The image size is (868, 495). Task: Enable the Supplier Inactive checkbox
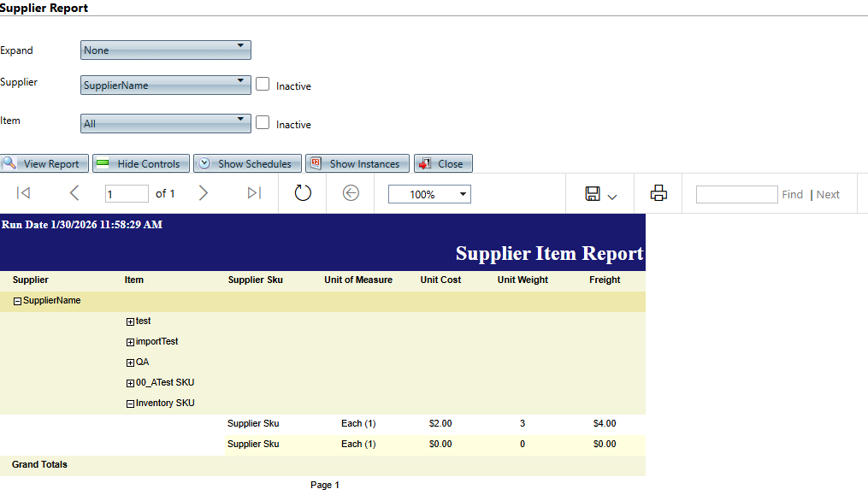click(x=263, y=85)
